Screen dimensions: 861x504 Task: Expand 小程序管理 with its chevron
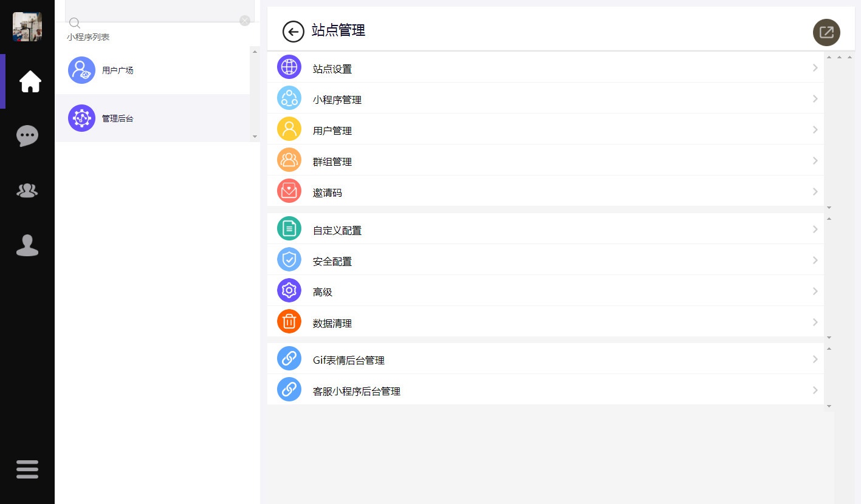(815, 99)
